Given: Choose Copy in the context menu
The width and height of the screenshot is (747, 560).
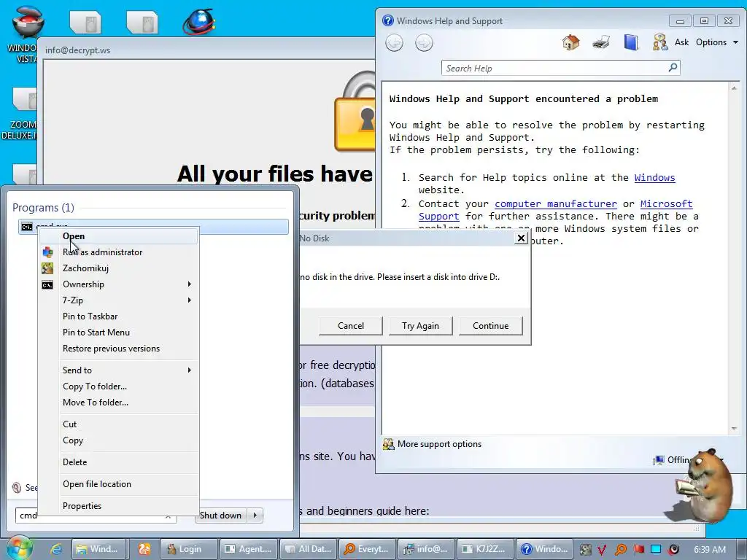Looking at the screenshot, I should point(118,440).
